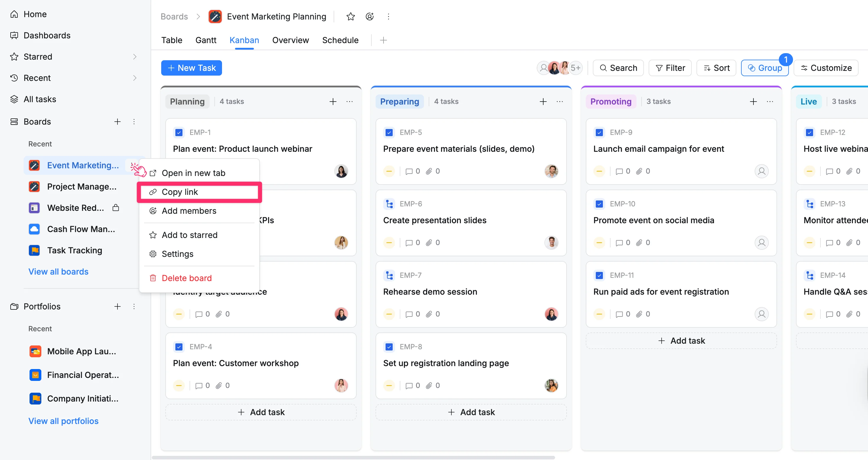Open Boards section more options
The width and height of the screenshot is (868, 460).
tap(134, 122)
